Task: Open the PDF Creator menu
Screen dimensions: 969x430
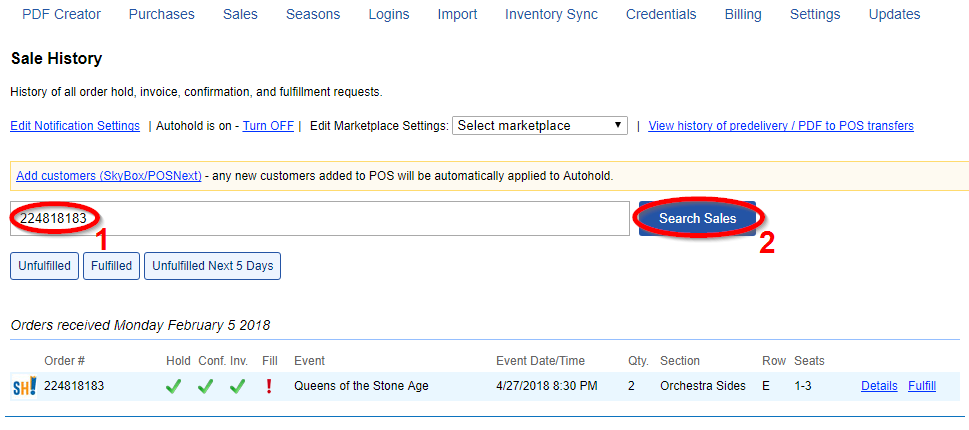Action: coord(61,14)
